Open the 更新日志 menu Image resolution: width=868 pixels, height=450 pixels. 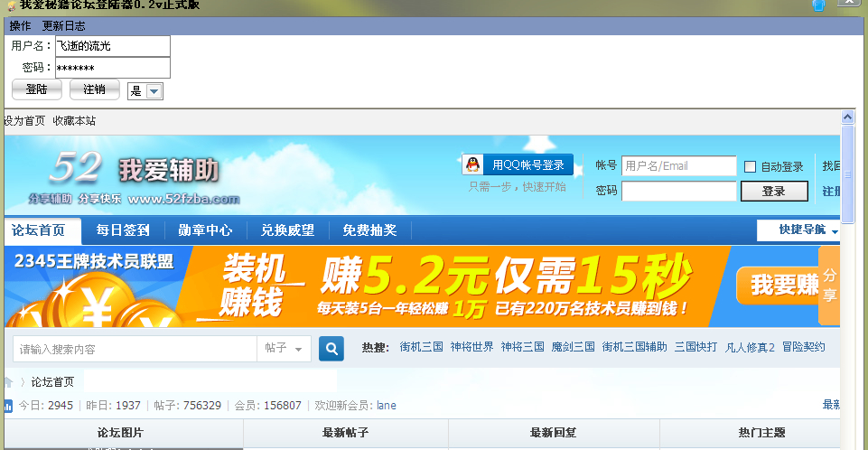[x=63, y=26]
